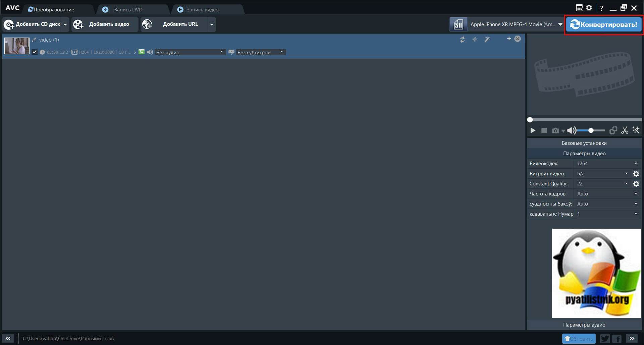Take a snapshot with the camera icon
Viewport: 644px width, 345px height.
555,131
